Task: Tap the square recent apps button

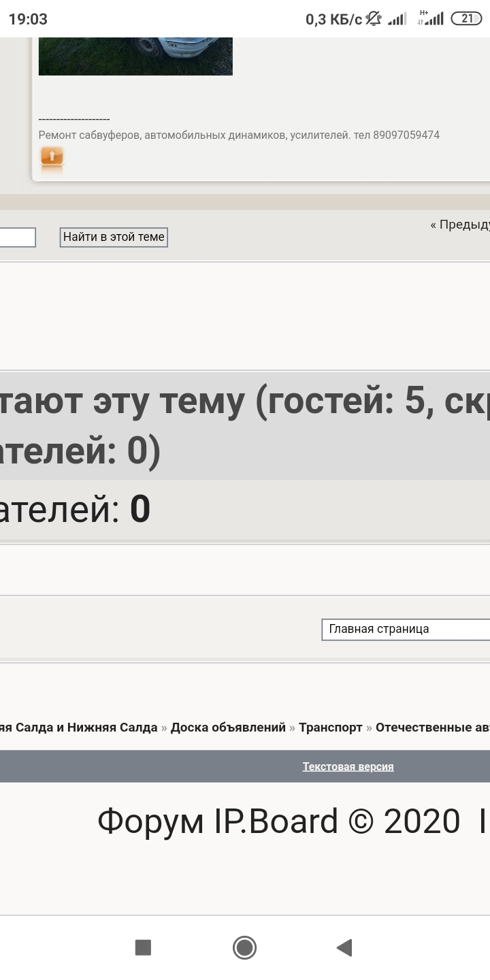Action: (143, 947)
